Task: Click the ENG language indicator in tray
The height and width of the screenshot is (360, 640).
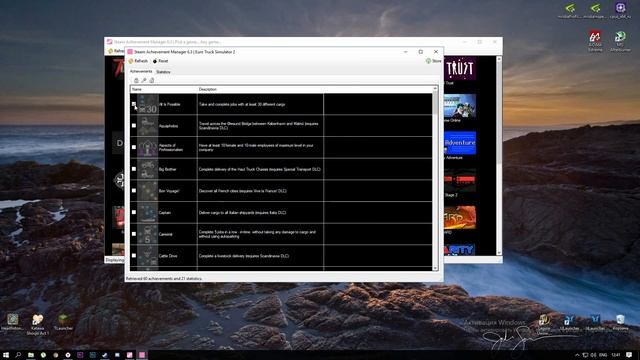Action: (x=603, y=355)
